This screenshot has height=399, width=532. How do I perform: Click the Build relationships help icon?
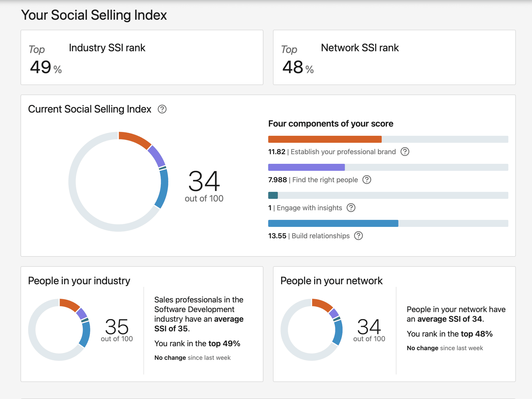(x=358, y=236)
